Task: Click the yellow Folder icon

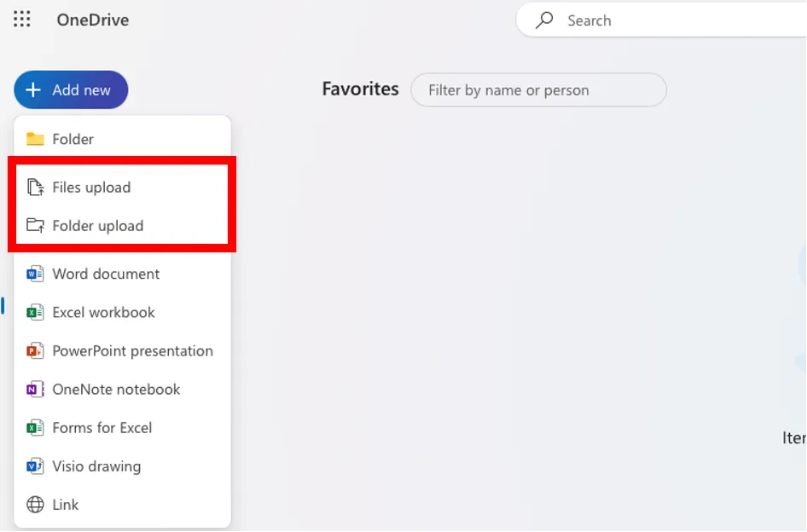Action: pos(35,139)
